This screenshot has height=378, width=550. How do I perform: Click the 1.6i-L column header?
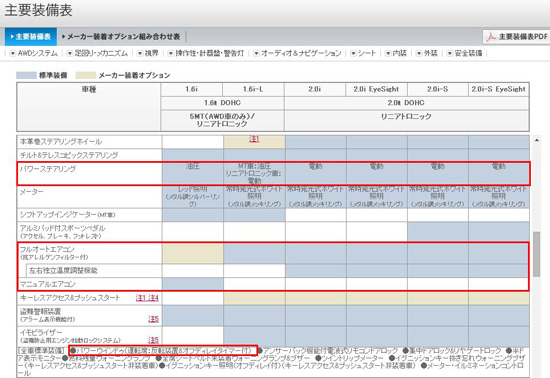click(253, 89)
